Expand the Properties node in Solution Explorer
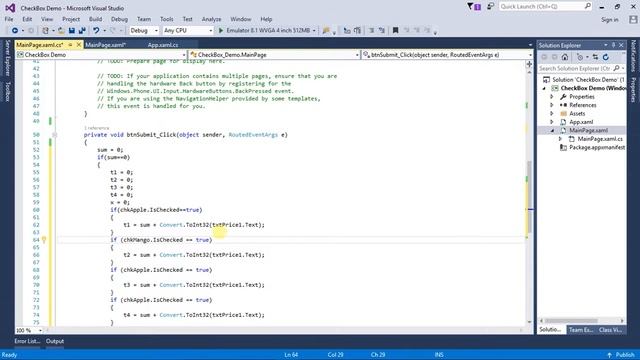Image resolution: width=640 pixels, height=360 pixels. 552,97
